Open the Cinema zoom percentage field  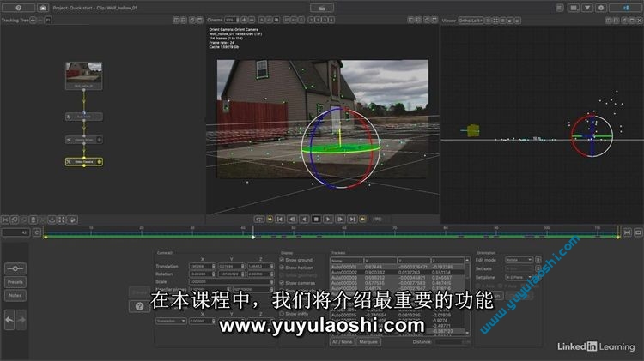(231, 20)
